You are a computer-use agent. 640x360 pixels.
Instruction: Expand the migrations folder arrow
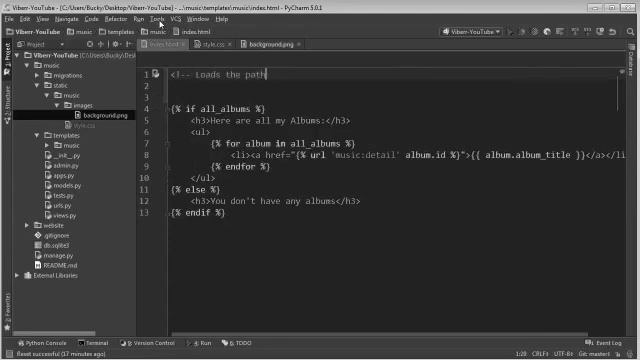coord(37,75)
